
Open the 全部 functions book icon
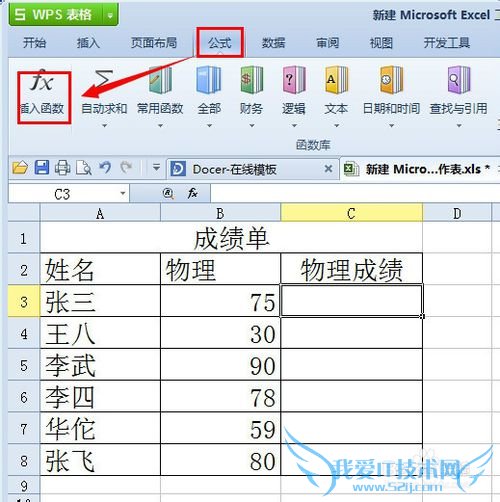[x=209, y=80]
